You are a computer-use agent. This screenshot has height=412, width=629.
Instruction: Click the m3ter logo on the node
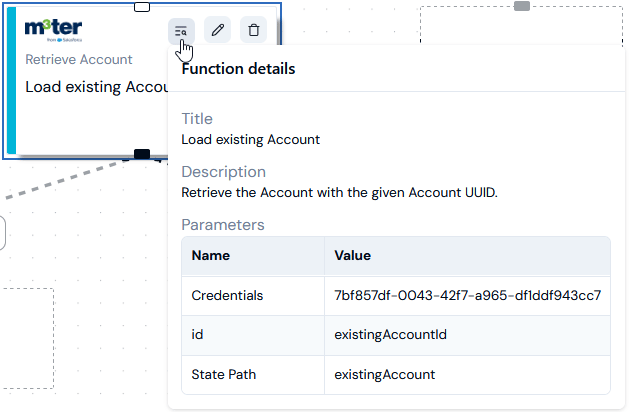(53, 30)
